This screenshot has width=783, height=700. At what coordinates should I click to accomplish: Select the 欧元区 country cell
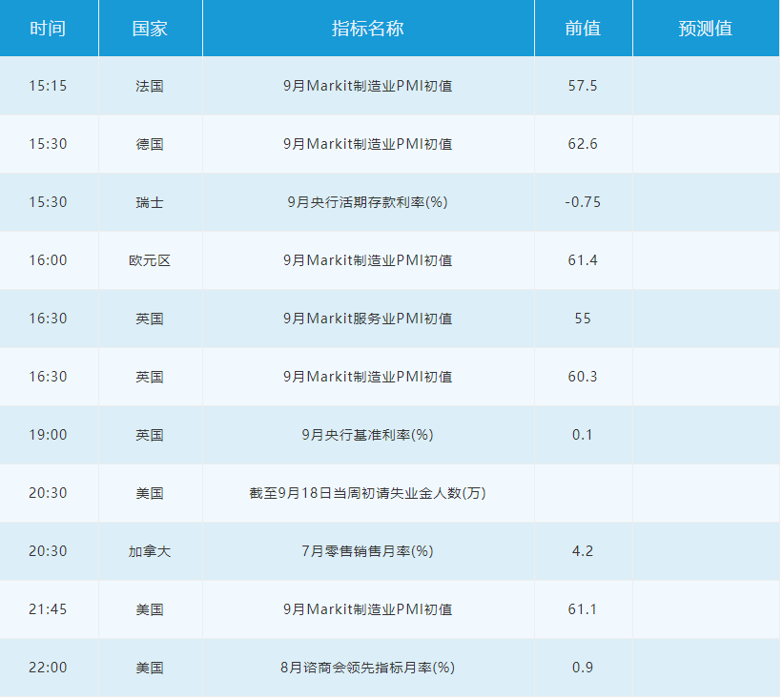150,260
